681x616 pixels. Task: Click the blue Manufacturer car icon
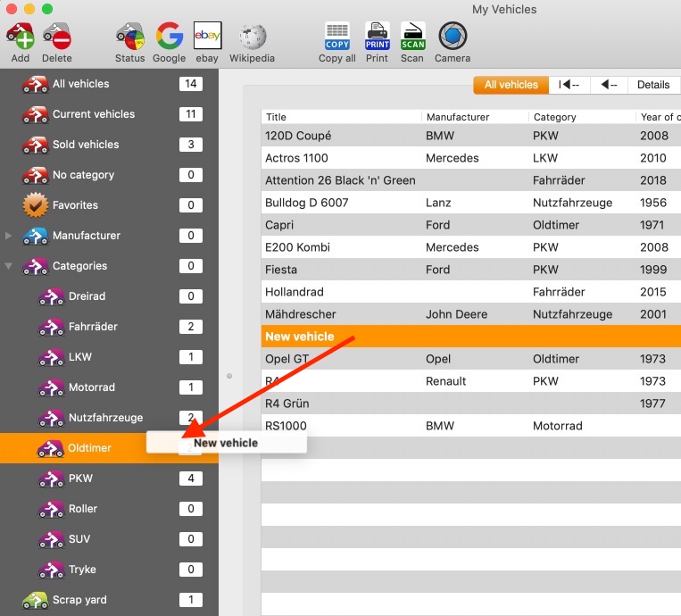35,236
